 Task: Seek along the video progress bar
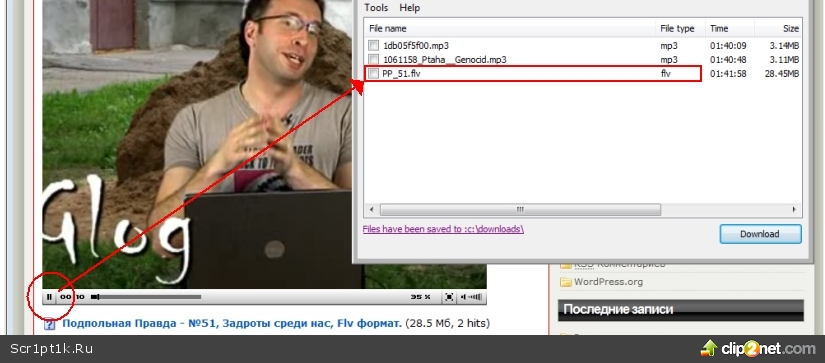click(146, 297)
